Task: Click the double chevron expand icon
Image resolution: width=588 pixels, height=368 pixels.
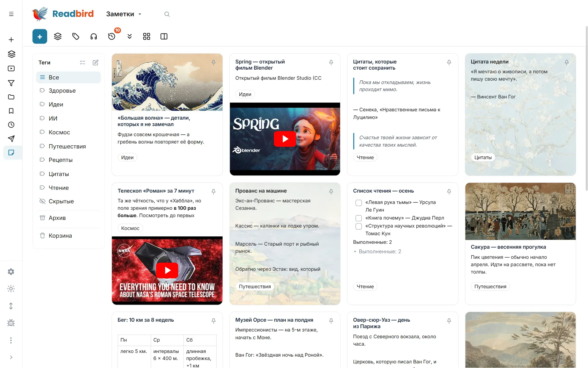Action: click(x=130, y=36)
